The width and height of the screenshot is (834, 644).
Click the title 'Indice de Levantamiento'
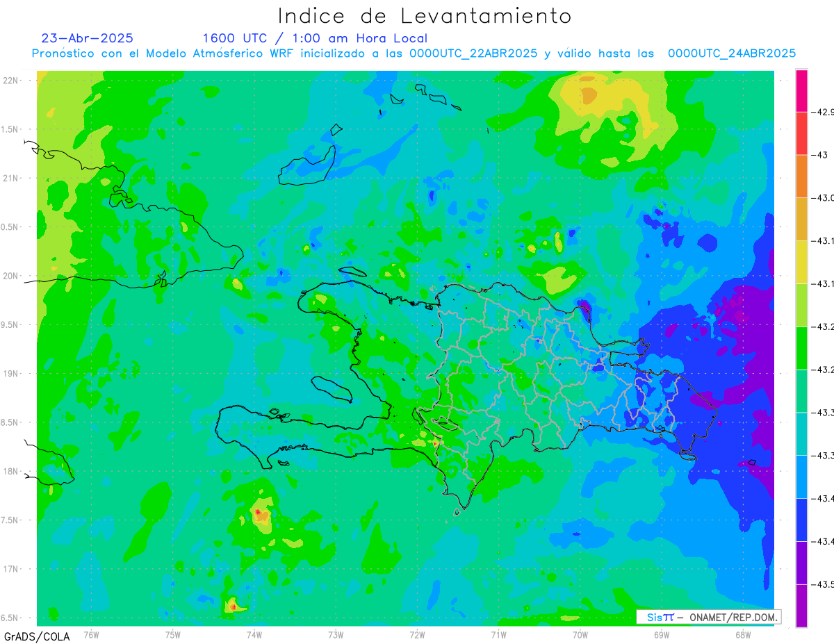click(425, 16)
